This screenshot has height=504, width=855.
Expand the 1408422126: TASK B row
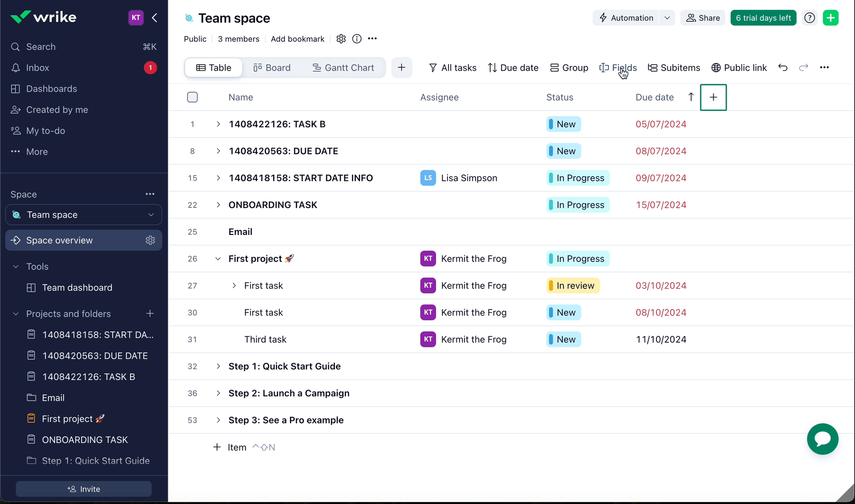tap(218, 124)
